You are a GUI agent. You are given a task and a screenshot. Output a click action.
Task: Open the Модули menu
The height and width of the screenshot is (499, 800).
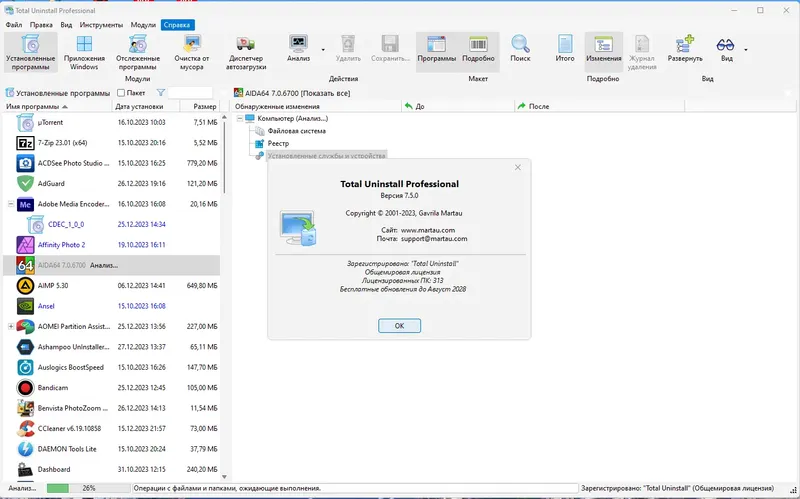(x=143, y=24)
